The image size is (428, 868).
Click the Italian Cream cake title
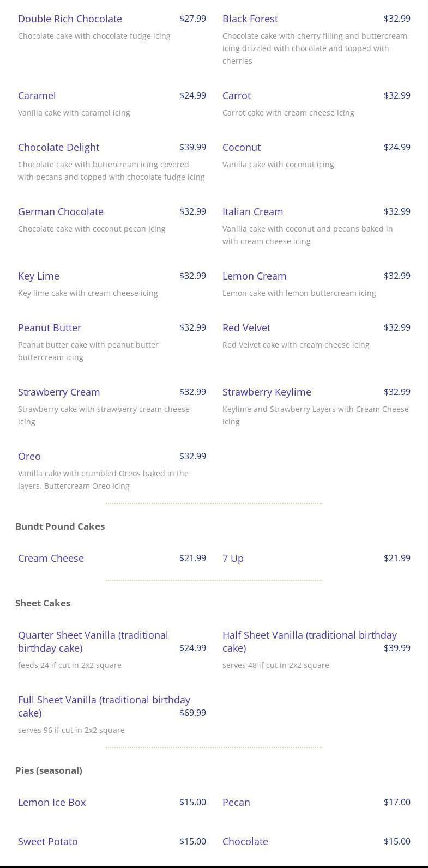[252, 211]
